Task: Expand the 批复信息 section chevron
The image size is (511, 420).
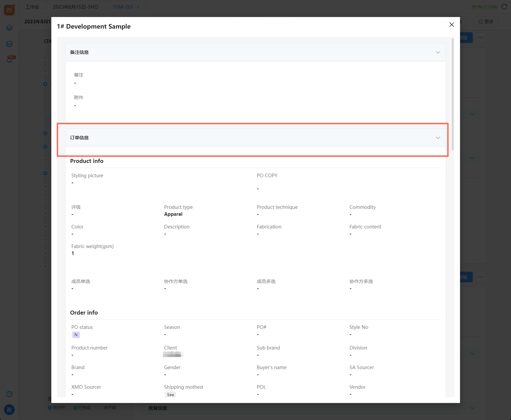Action: pos(472,408)
